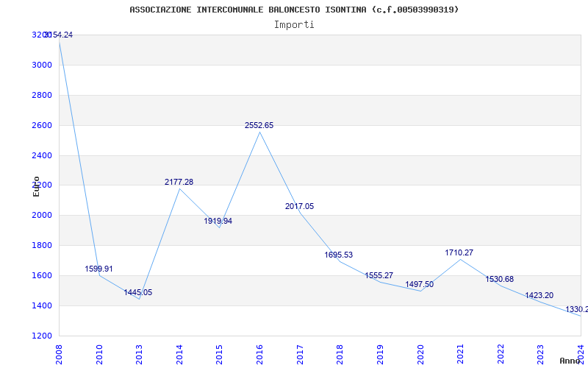Click the x-axis year label 2010
The height and width of the screenshot is (368, 588).
click(99, 355)
